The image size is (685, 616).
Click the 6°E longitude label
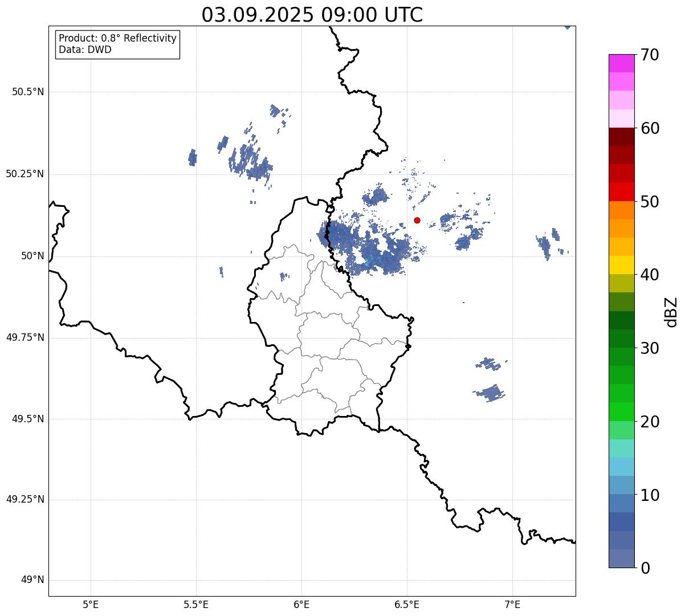pos(301,605)
